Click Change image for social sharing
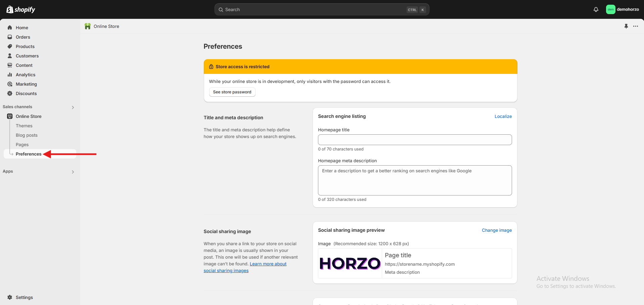Image resolution: width=644 pixels, height=305 pixels. tap(497, 230)
